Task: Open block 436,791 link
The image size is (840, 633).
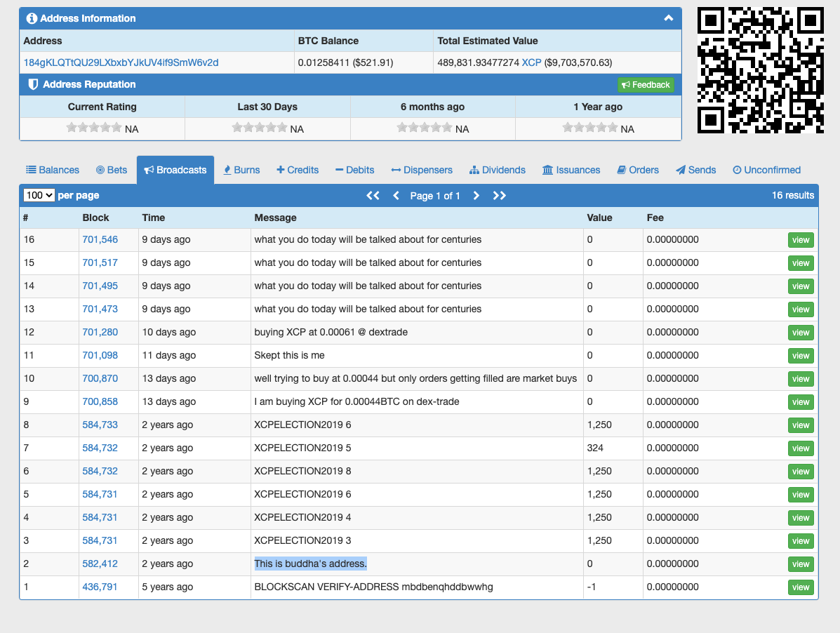Action: (100, 587)
